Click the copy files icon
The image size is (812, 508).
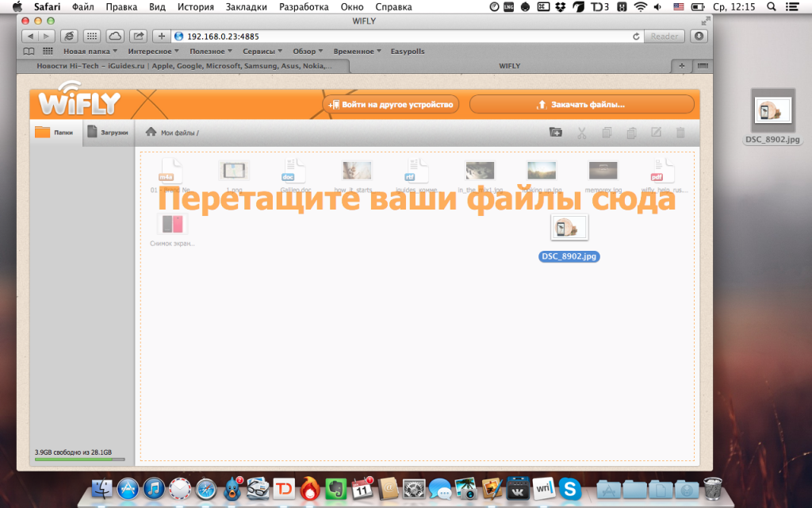point(607,133)
